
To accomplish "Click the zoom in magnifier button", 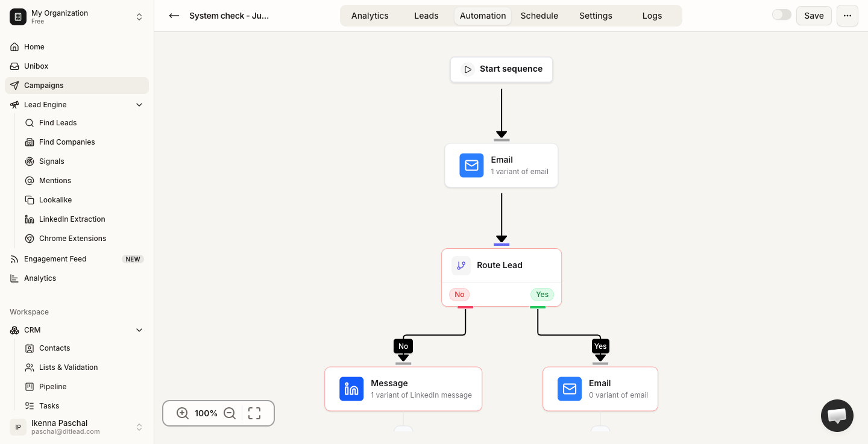I will [183, 413].
